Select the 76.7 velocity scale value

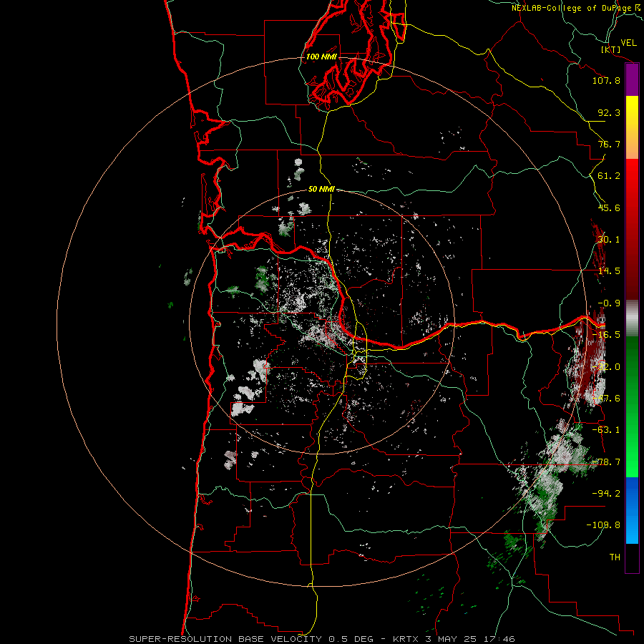point(609,144)
